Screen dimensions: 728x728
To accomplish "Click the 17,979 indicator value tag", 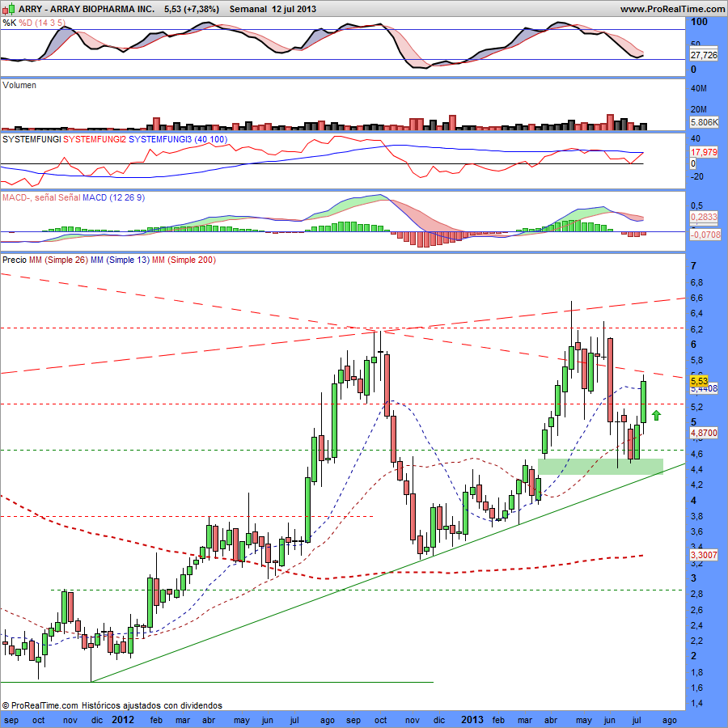I will (x=704, y=152).
